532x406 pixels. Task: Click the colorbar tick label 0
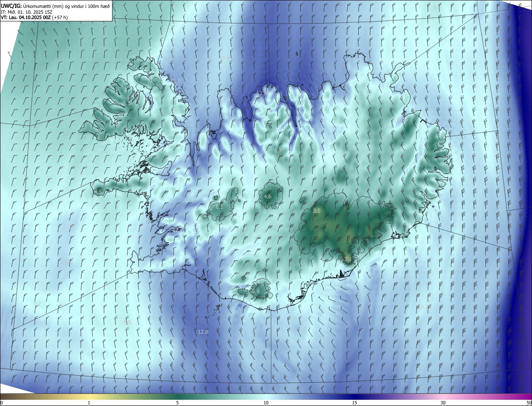[2, 403]
